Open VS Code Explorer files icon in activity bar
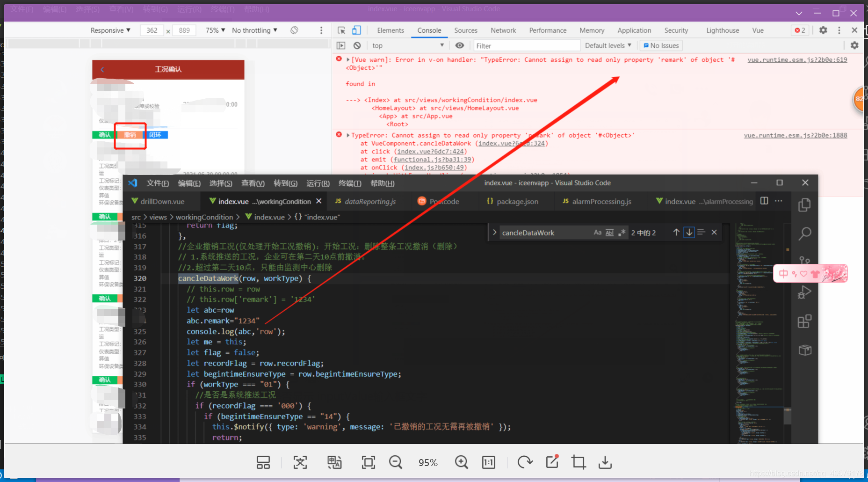The width and height of the screenshot is (868, 482). pos(805,205)
